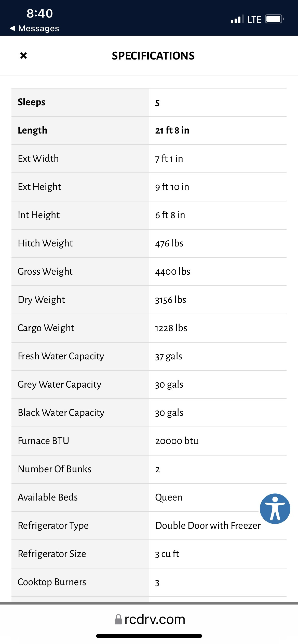The width and height of the screenshot is (298, 644).
Task: Tap the SPECIFICATIONS heading
Action: (x=153, y=56)
